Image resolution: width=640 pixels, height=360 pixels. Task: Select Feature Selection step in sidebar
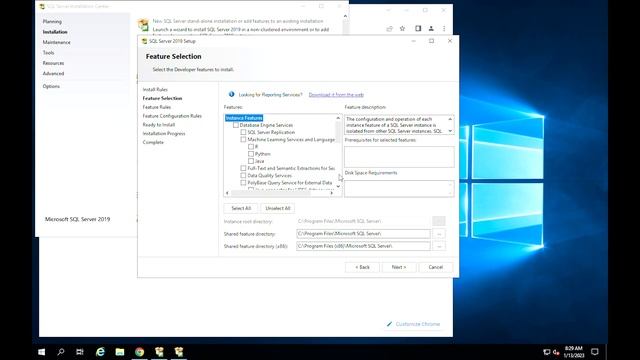[162, 98]
